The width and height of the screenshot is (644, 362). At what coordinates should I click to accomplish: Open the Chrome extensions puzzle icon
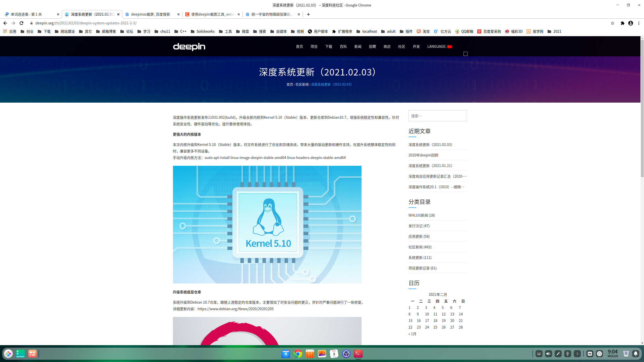pos(622,23)
